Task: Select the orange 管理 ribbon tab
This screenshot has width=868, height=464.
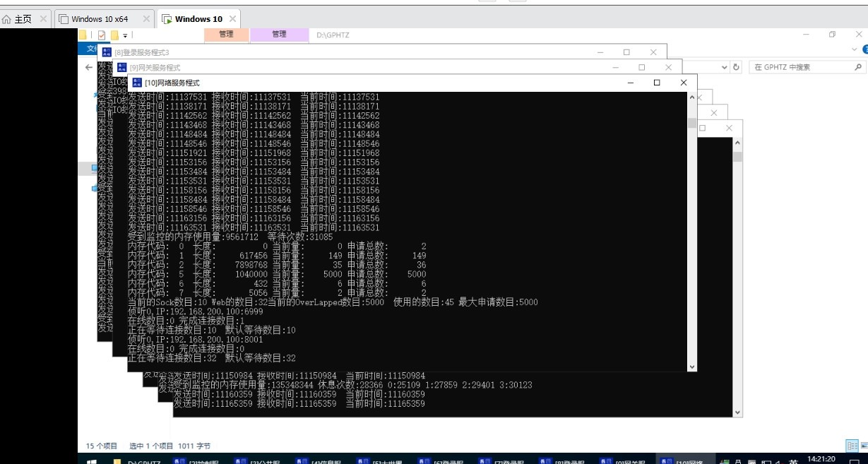Action: [226, 34]
